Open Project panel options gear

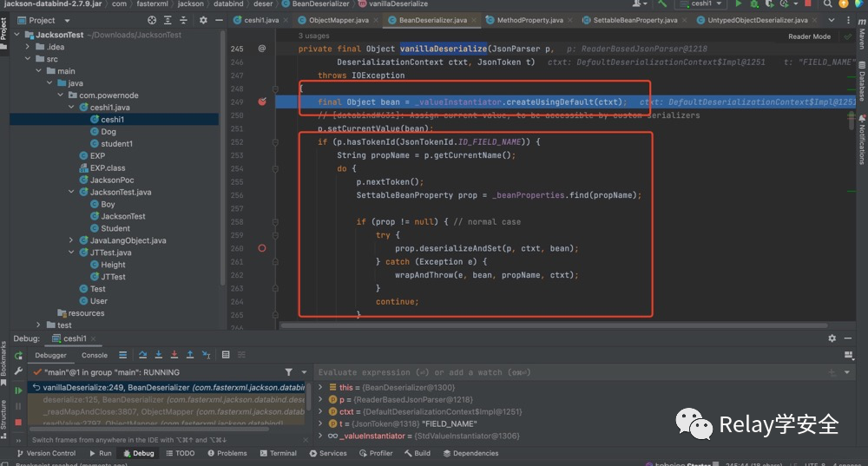coord(203,20)
